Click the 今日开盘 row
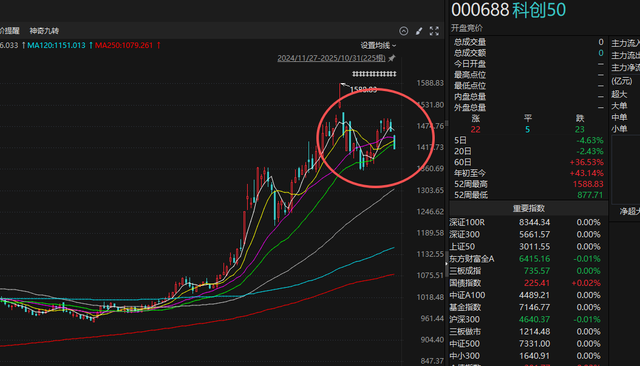 (x=529, y=64)
